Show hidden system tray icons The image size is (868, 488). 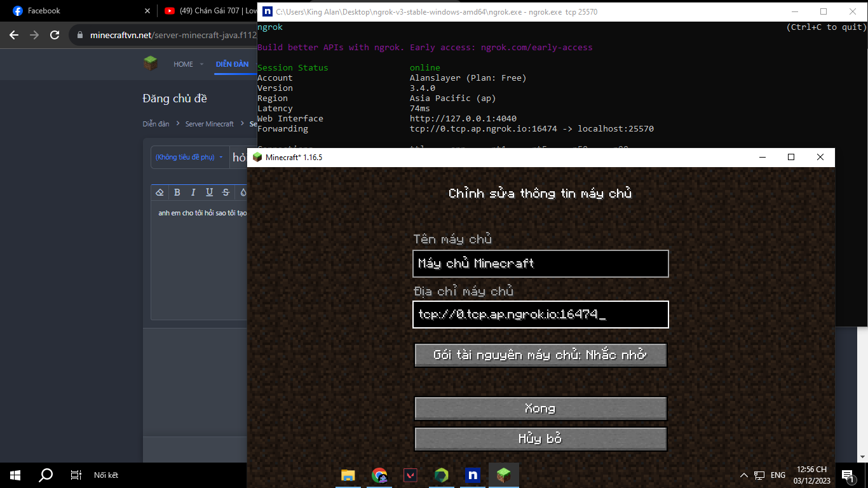coord(744,475)
